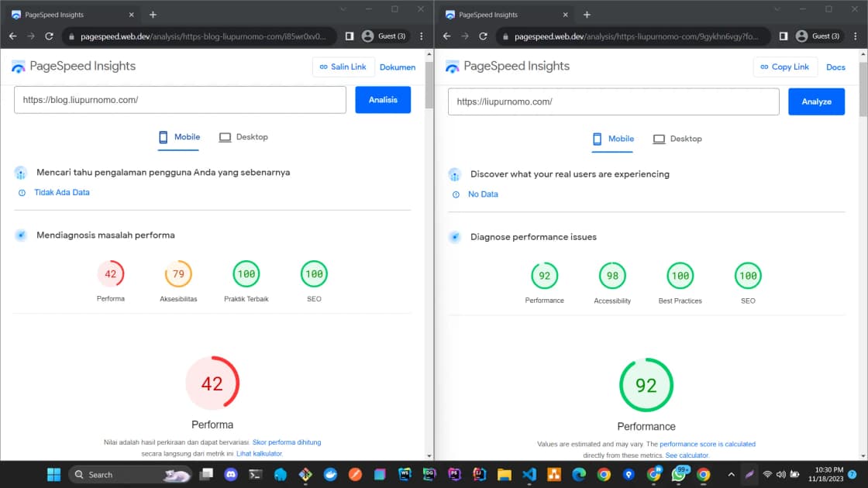Open new tab in left browser window
This screenshot has width=868, height=488.
pyautogui.click(x=153, y=15)
